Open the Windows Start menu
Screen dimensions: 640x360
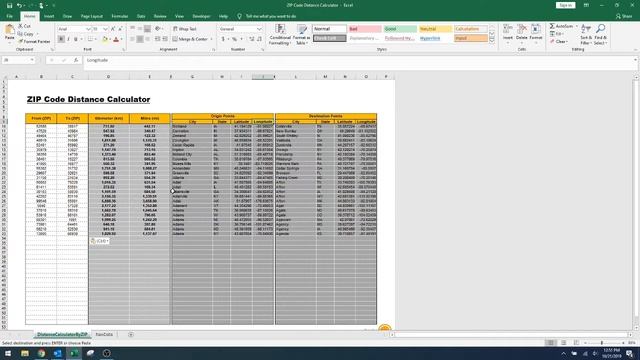pyautogui.click(x=8, y=353)
